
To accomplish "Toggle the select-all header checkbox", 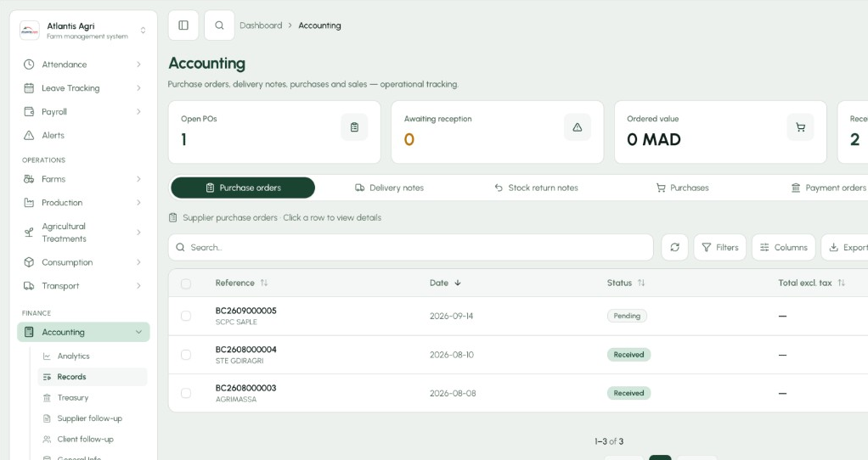I will point(186,283).
